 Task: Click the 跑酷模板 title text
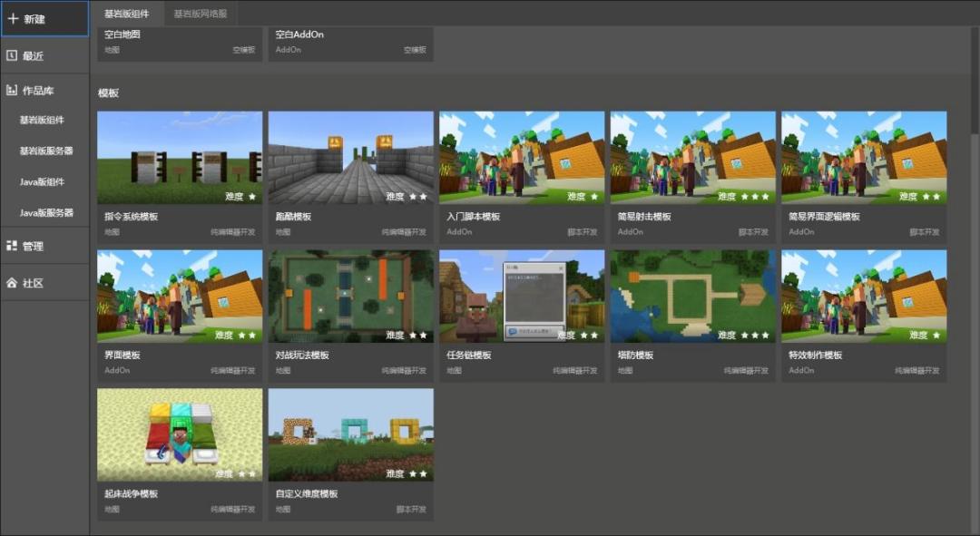point(293,216)
